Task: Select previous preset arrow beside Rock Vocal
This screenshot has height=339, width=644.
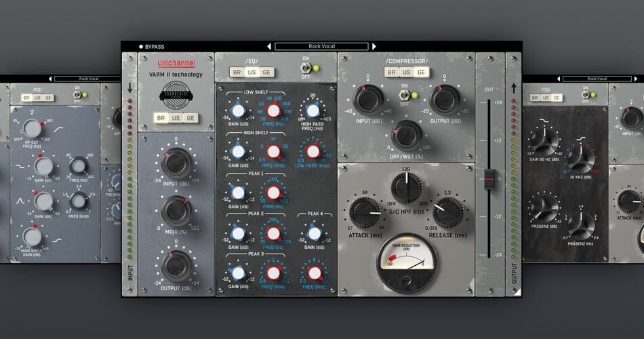Action: click(x=269, y=46)
